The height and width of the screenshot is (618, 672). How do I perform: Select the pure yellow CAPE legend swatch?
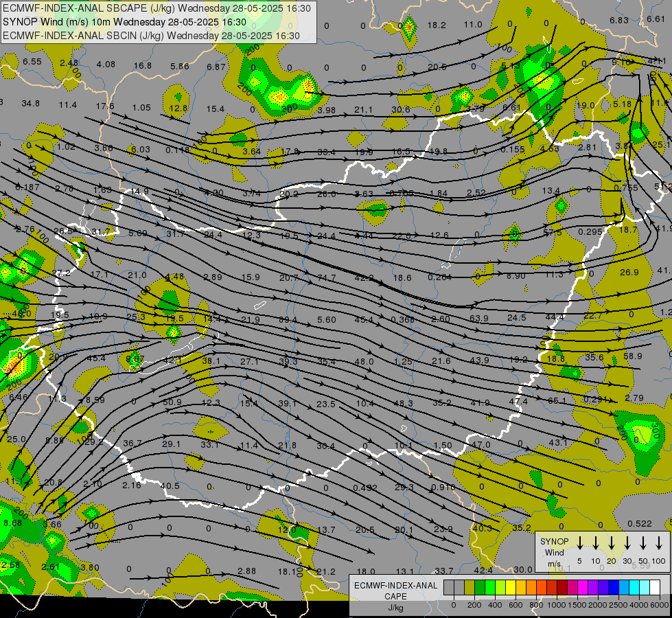(511, 587)
